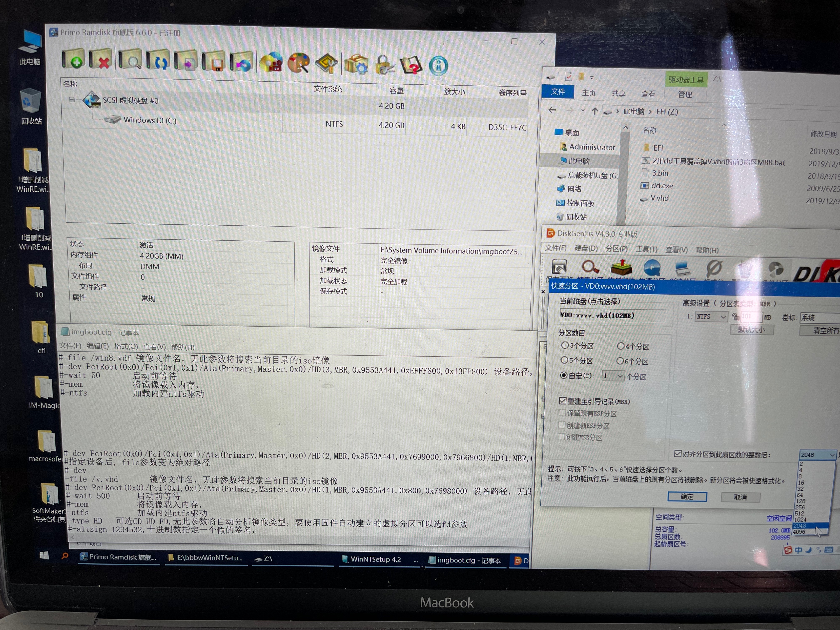This screenshot has height=630, width=840.
Task: Click the 取消 button in quick partition dialog
Action: click(740, 497)
